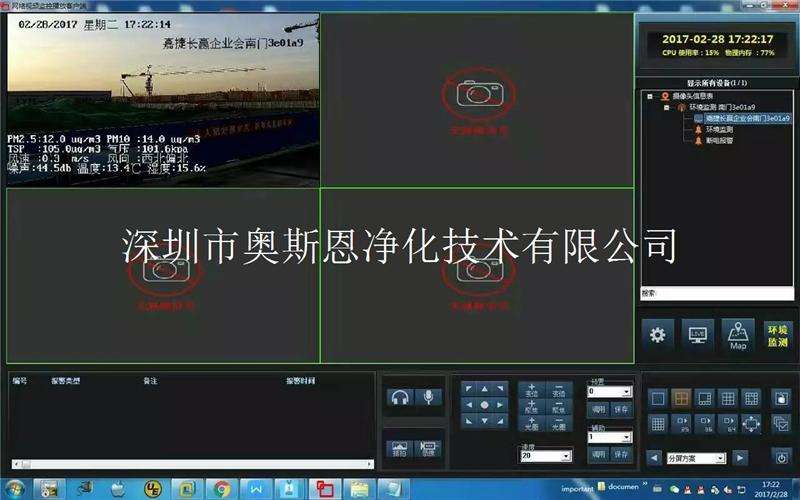Click the snapshot capture icon
The width and height of the screenshot is (800, 500).
click(399, 449)
